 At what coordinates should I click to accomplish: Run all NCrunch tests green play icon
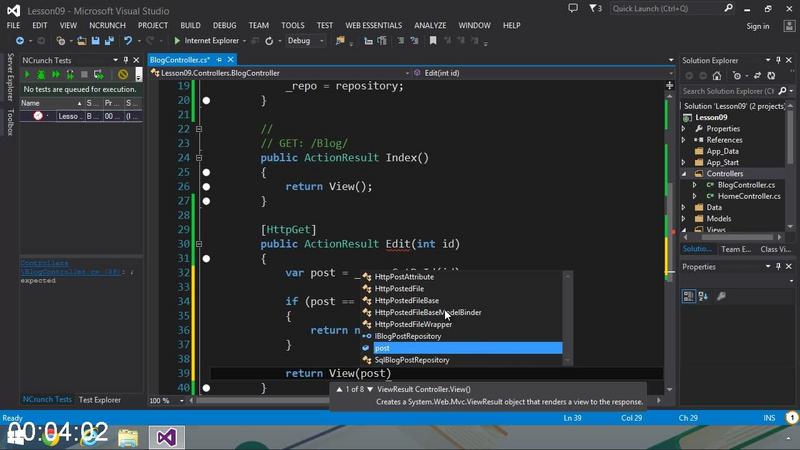point(27,74)
